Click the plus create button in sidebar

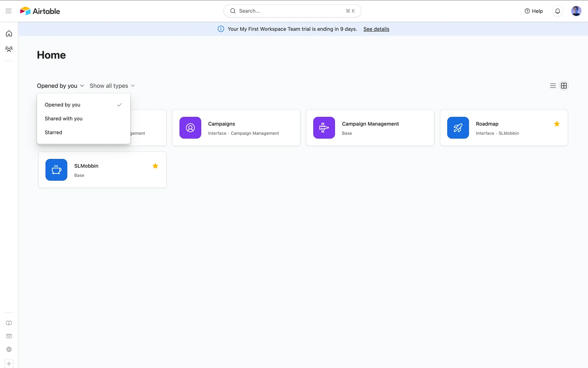coord(9,364)
